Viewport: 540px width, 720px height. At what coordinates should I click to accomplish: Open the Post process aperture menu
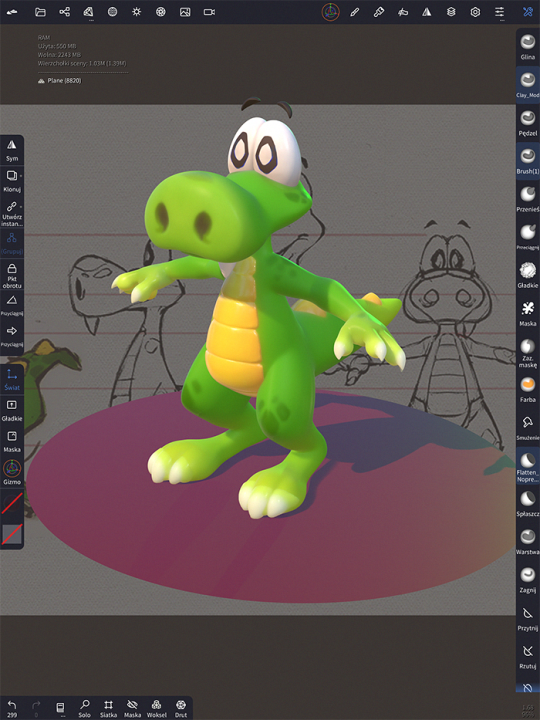click(x=161, y=12)
